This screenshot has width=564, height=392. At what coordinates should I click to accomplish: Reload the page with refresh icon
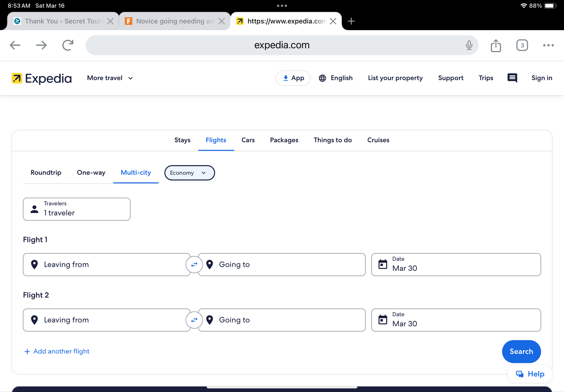[68, 45]
